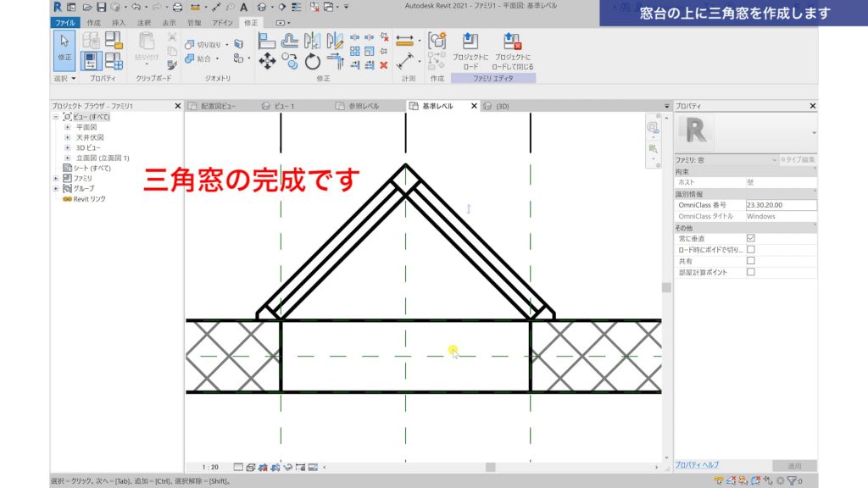The width and height of the screenshot is (868, 488).
Task: Activate the 位置合わせ寸法 measure tool
Action: (x=404, y=39)
